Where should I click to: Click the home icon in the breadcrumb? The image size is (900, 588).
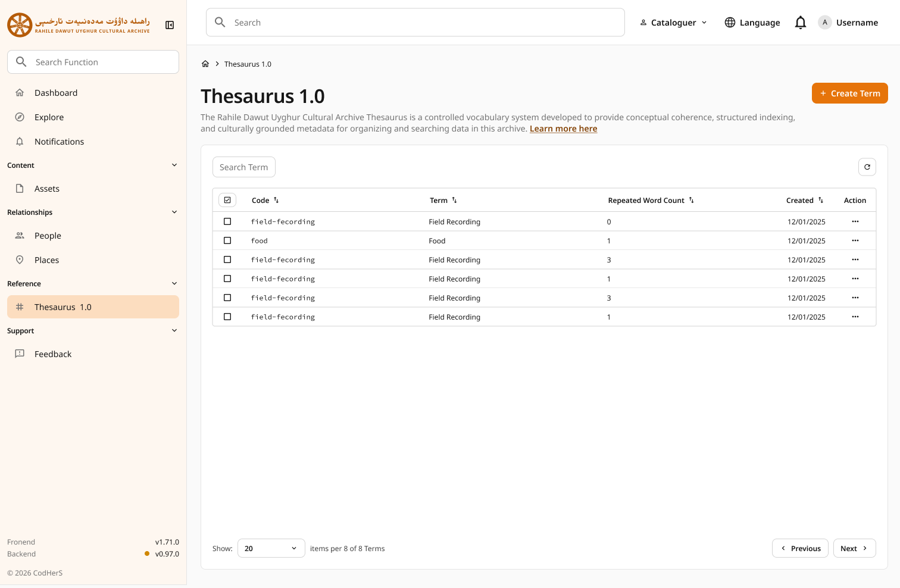(x=205, y=63)
